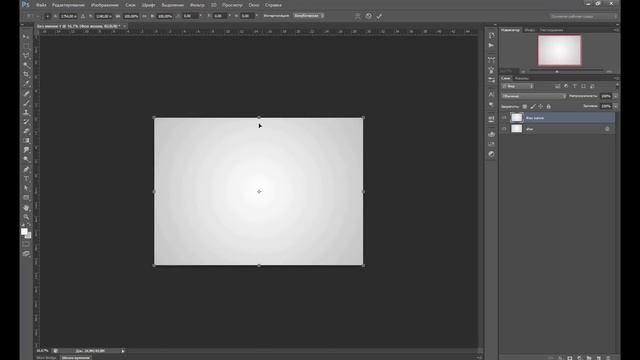Select the Pen tool
Screen dimensions: 640x360
pos(26,170)
